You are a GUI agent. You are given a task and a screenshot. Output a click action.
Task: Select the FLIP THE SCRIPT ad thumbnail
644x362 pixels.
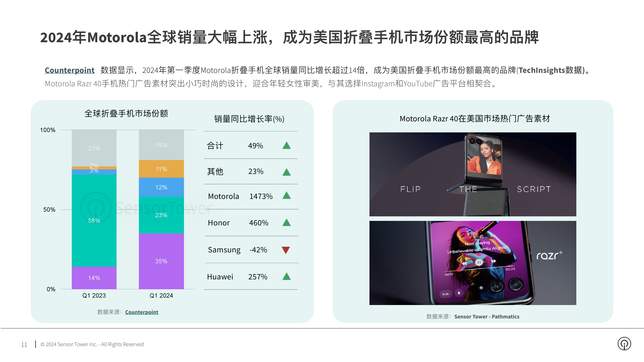tap(473, 174)
